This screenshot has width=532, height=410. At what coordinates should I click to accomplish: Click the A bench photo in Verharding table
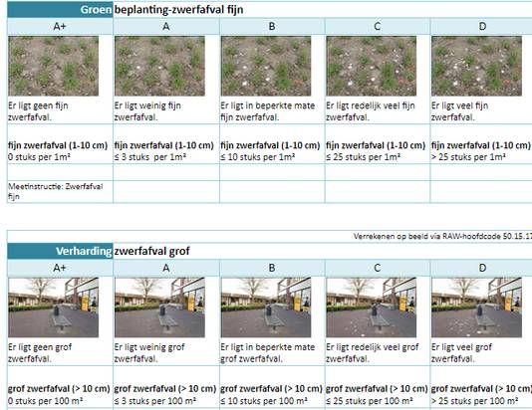[x=159, y=307]
